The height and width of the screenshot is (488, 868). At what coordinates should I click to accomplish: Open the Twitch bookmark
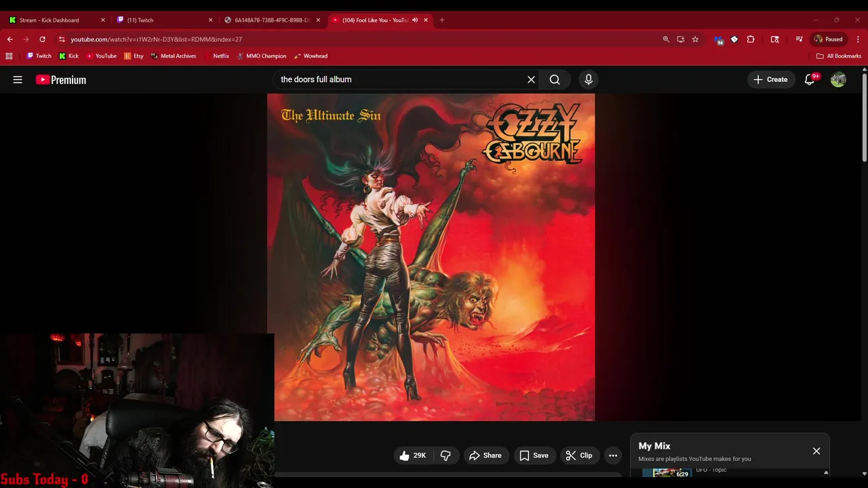coord(39,56)
